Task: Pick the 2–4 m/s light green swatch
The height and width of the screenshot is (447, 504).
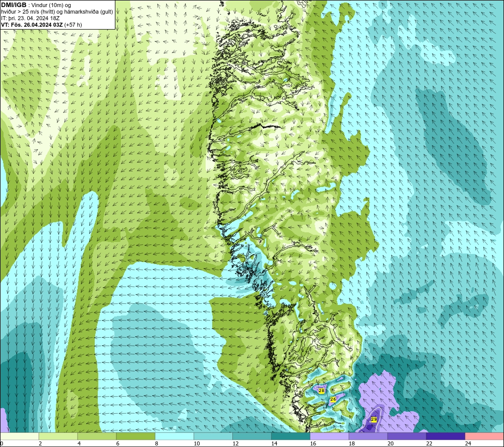Action: click(x=58, y=436)
